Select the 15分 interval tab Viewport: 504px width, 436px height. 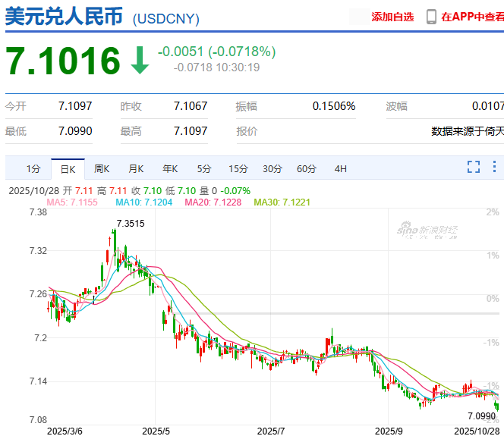point(238,168)
